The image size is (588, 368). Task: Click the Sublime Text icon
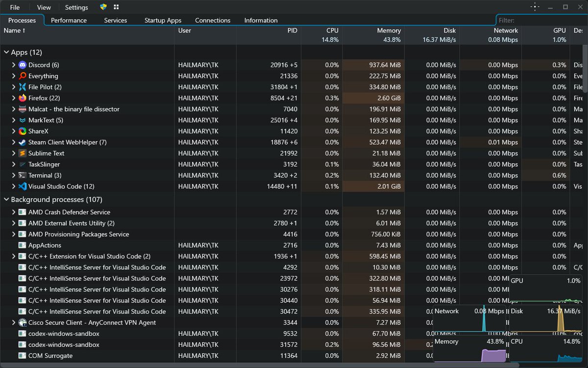click(22, 153)
